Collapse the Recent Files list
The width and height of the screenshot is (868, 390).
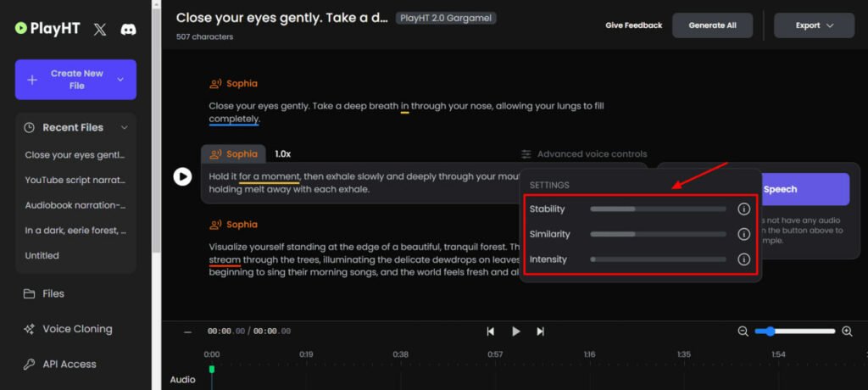pos(125,128)
